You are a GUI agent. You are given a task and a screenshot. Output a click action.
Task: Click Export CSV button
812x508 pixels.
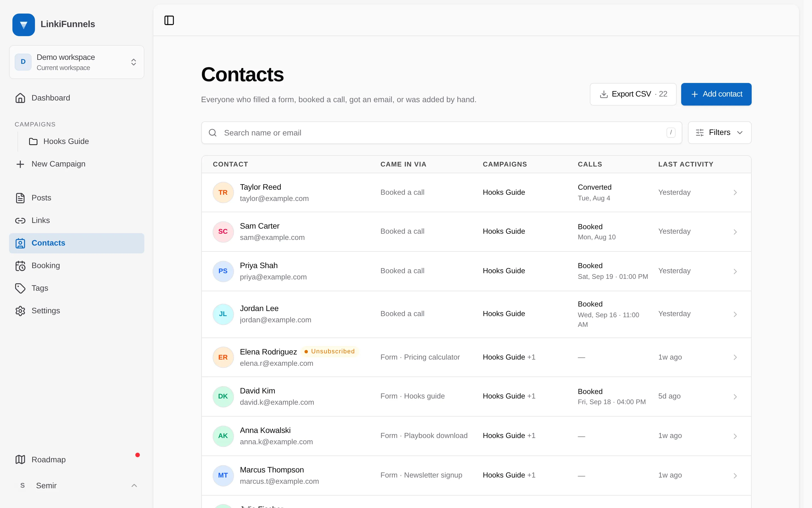point(633,94)
